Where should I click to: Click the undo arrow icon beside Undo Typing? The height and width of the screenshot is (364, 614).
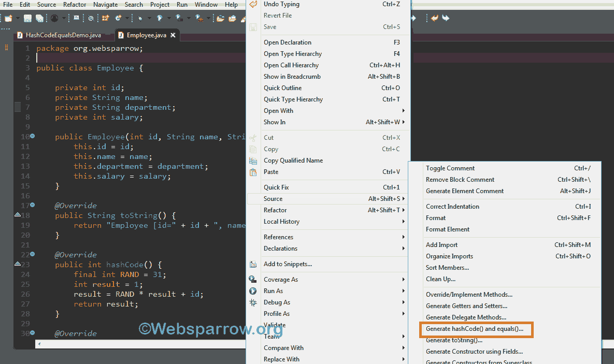pos(253,4)
